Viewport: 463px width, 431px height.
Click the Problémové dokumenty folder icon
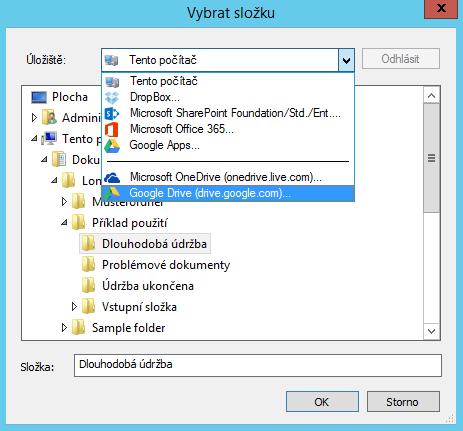89,264
